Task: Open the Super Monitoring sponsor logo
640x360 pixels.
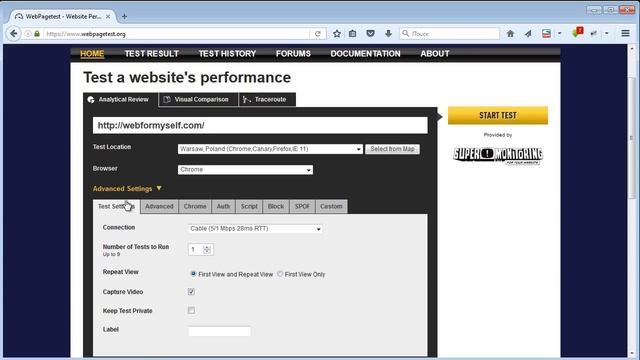Action: (498, 156)
